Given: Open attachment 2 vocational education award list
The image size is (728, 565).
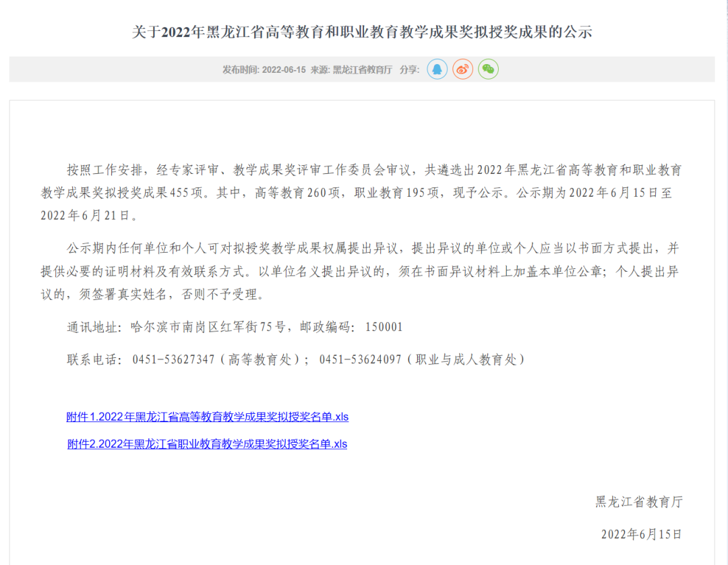Looking at the screenshot, I should click(207, 444).
